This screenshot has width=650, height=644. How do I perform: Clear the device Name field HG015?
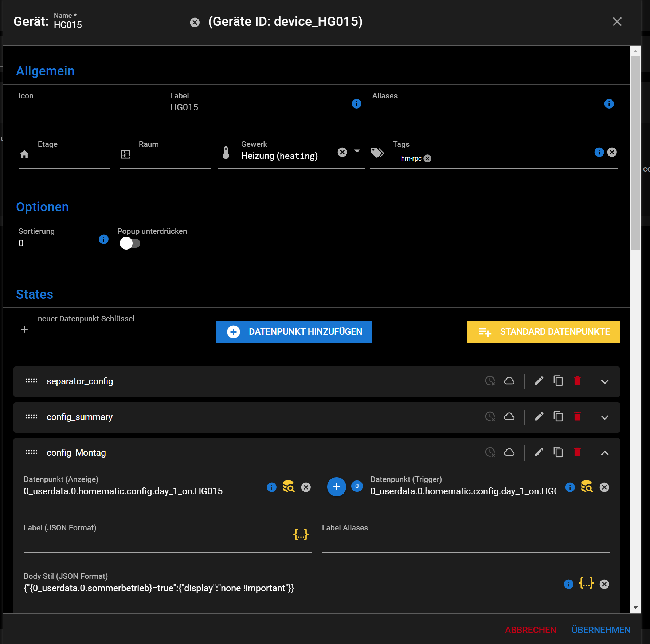point(195,23)
